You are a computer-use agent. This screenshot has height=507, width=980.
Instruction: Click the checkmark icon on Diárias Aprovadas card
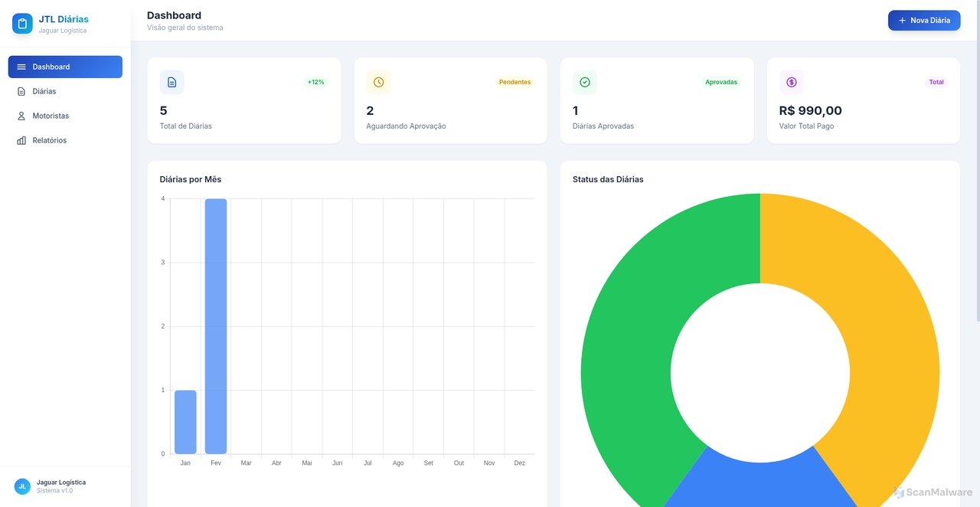(x=585, y=82)
